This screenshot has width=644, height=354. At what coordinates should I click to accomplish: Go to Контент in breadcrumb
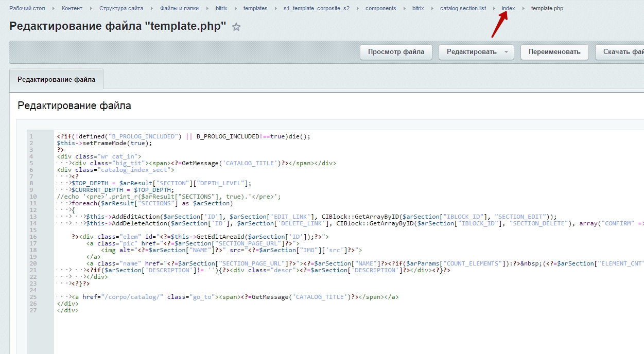coord(72,8)
